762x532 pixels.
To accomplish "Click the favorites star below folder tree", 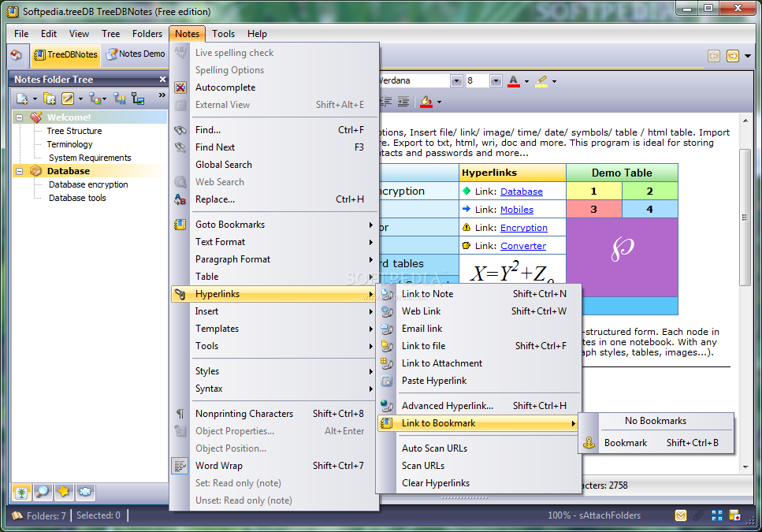I will point(64,493).
